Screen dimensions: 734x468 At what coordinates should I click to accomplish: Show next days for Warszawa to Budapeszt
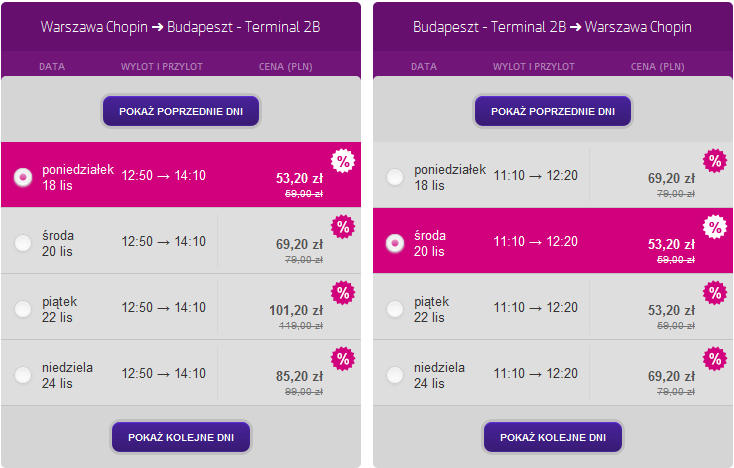point(181,437)
